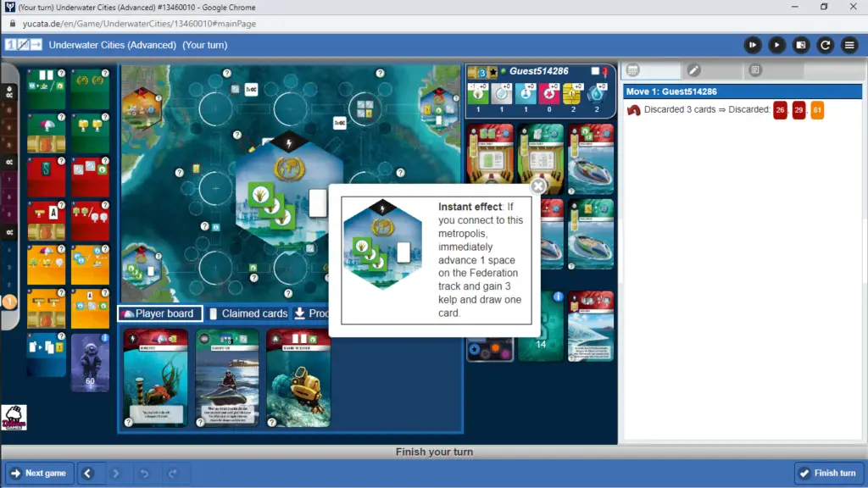The width and height of the screenshot is (868, 488).
Task: Open the log tab with list icon
Action: click(755, 69)
